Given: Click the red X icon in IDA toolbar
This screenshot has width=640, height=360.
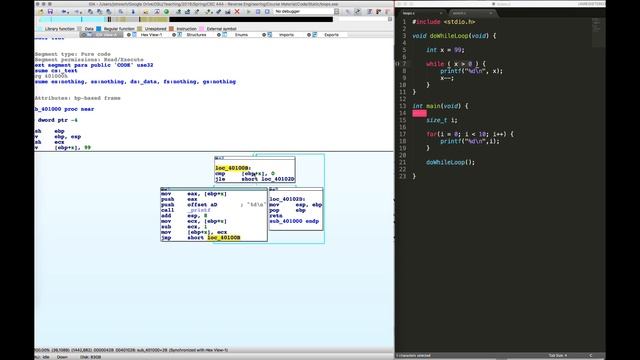Looking at the screenshot, I should (x=237, y=11).
